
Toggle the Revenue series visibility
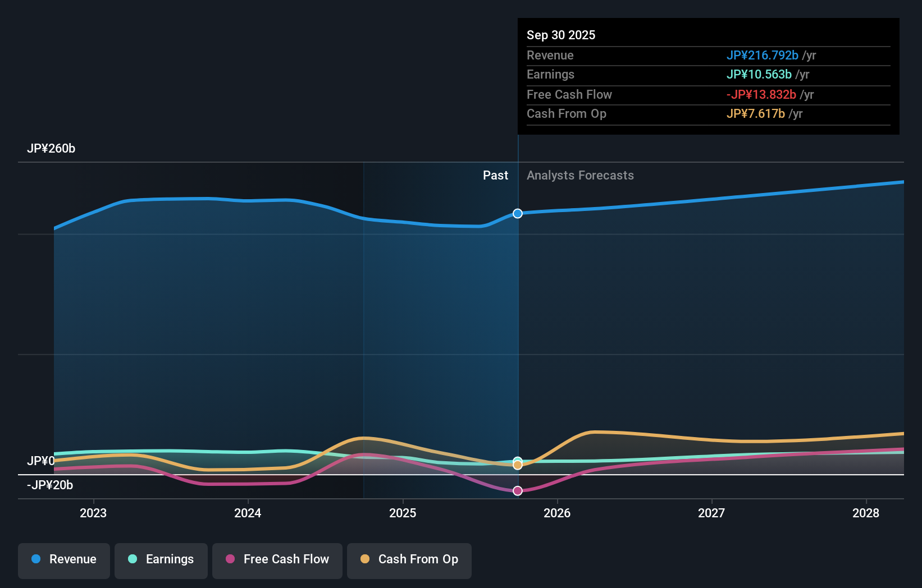coord(63,559)
